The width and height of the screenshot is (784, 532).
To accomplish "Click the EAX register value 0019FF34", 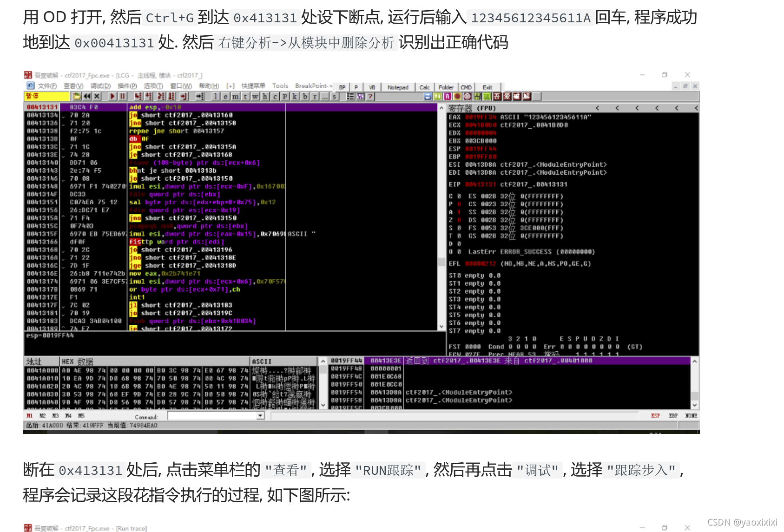I will tap(481, 117).
